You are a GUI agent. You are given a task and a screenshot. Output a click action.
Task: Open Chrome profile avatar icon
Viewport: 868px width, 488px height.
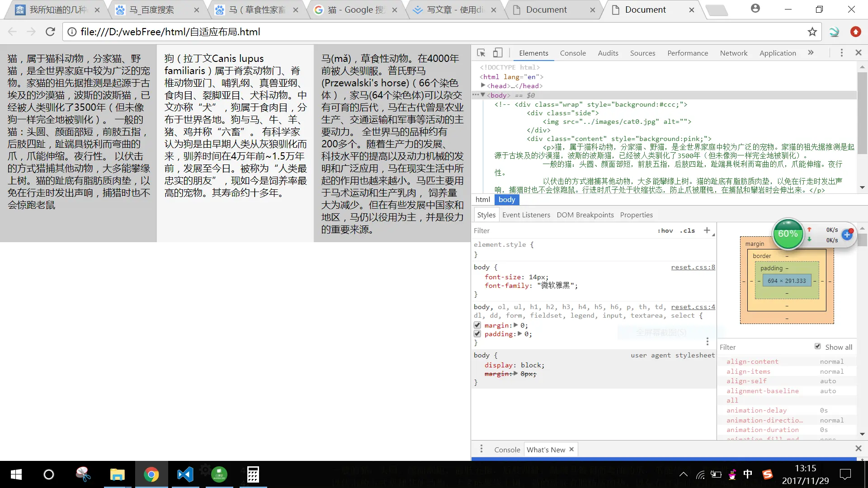(755, 9)
